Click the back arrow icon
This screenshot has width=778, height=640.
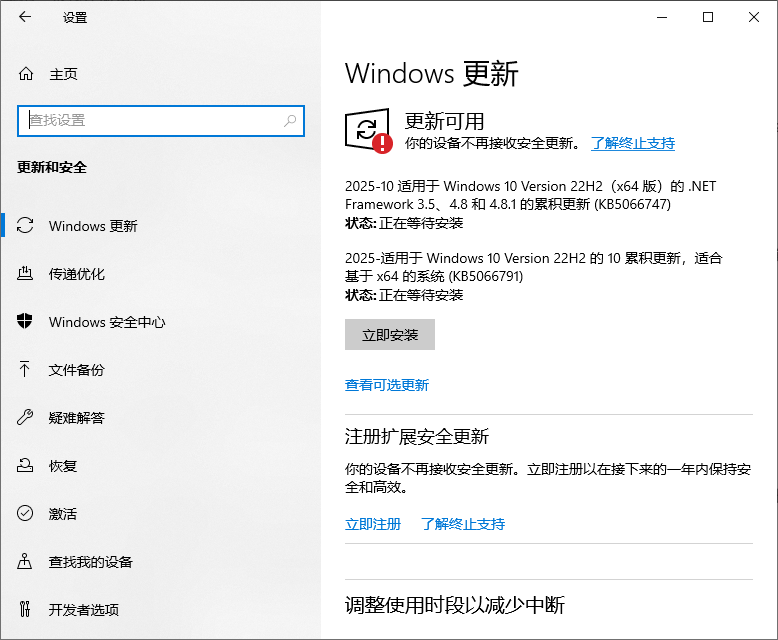[25, 17]
